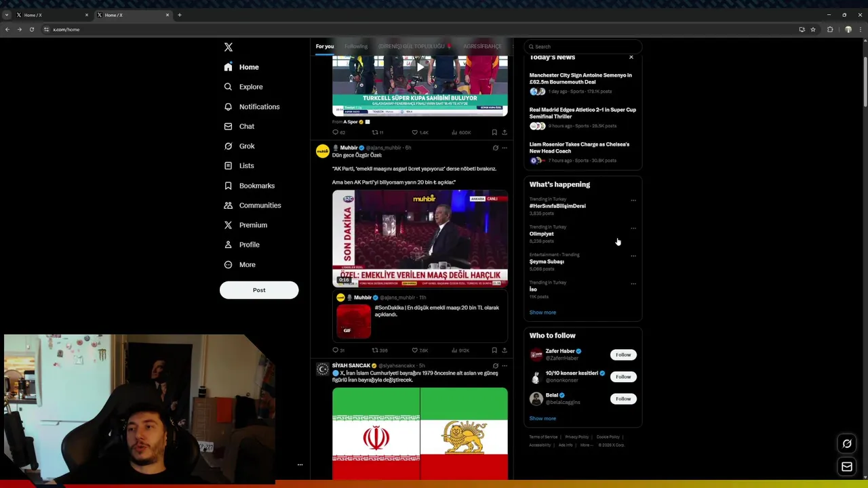Open the Iran flags image
This screenshot has width=868, height=488.
420,434
